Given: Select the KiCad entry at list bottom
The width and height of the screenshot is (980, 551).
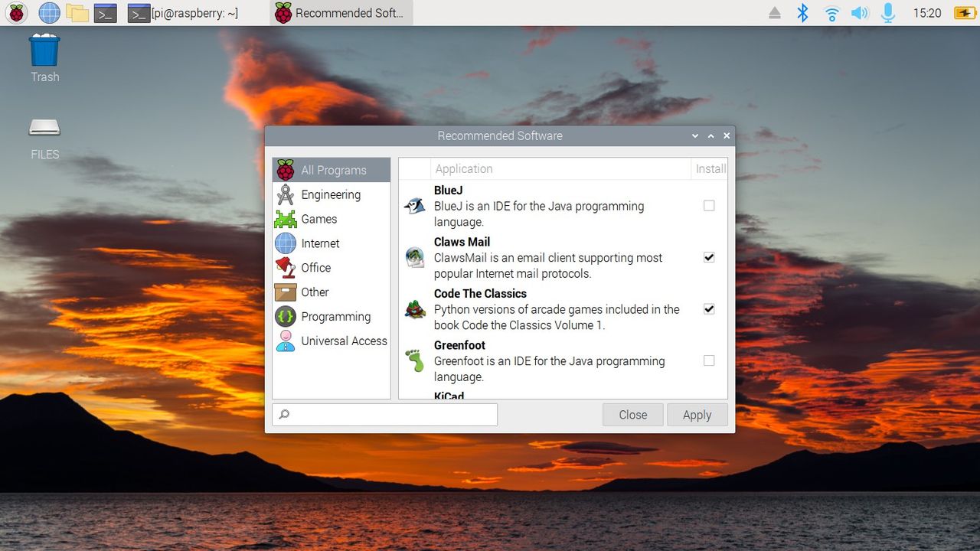Looking at the screenshot, I should (449, 396).
